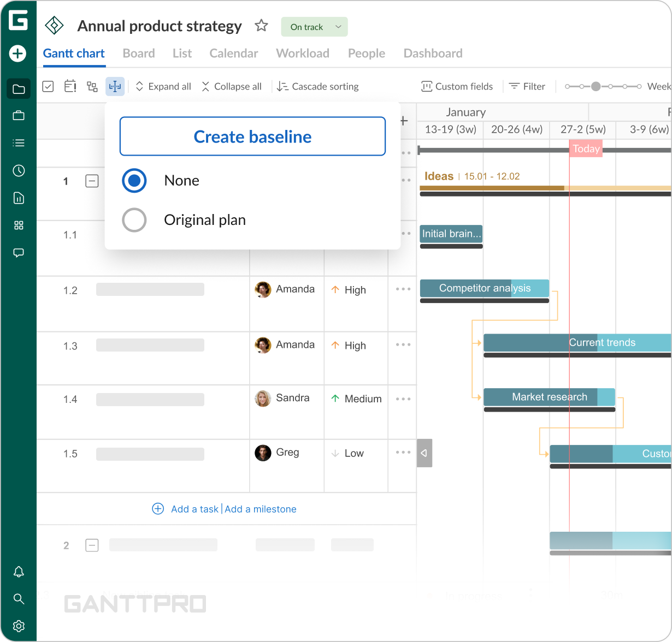Image resolution: width=672 pixels, height=642 pixels.
Task: Open options dots for task 1.3
Action: coord(403,344)
